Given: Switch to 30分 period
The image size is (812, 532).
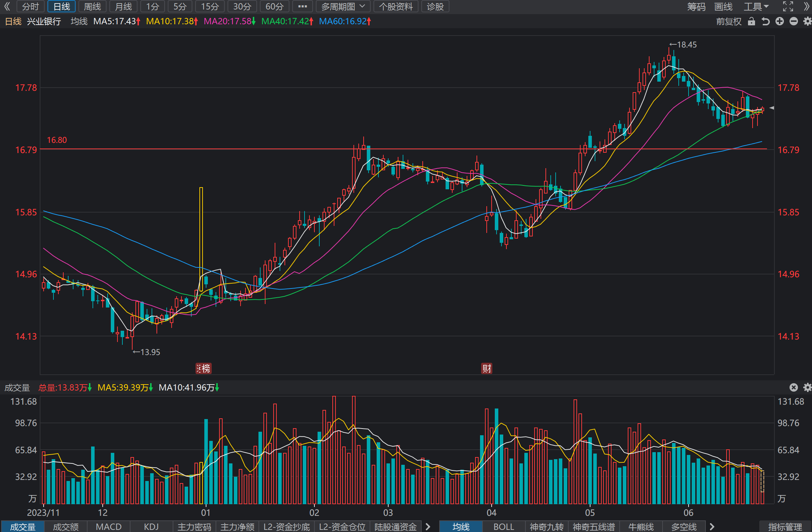Looking at the screenshot, I should pos(242,6).
